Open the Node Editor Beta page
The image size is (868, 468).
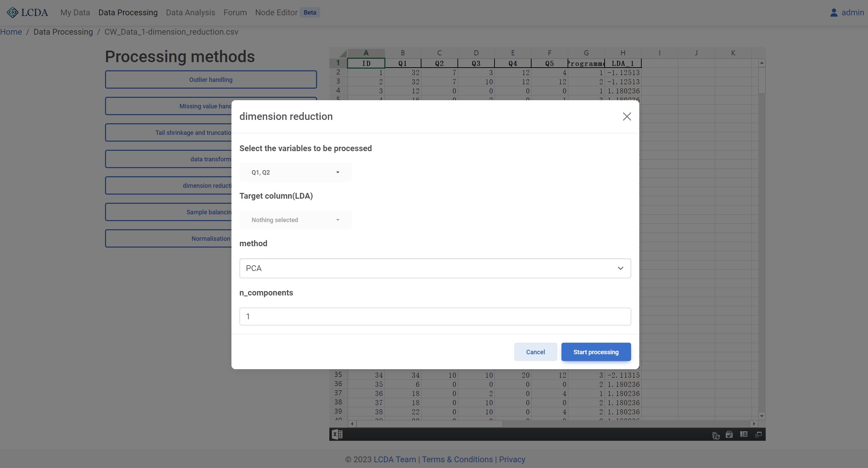[x=276, y=13]
